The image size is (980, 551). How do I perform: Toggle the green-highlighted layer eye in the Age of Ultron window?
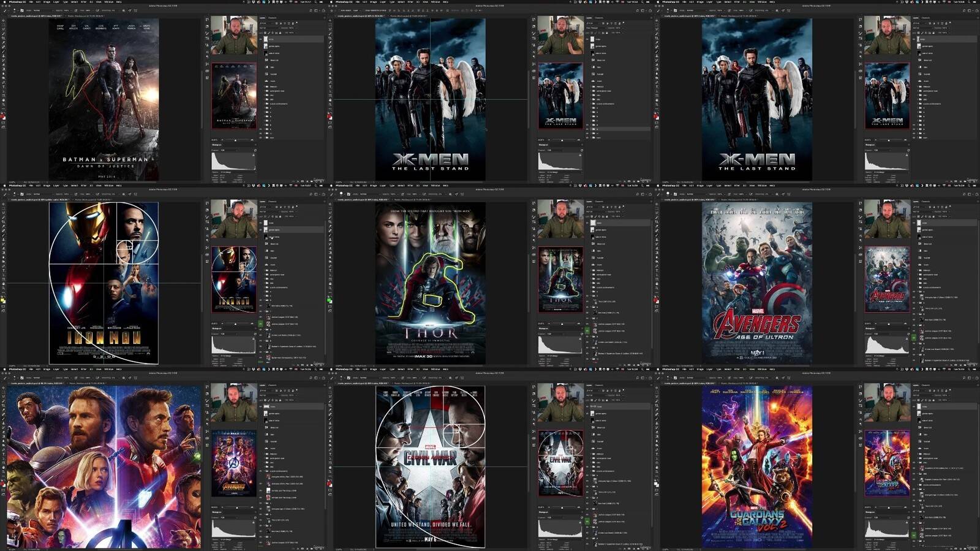914,338
